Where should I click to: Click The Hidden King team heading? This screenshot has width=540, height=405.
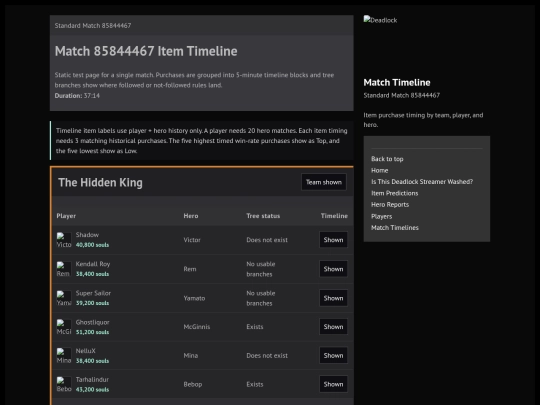point(100,183)
